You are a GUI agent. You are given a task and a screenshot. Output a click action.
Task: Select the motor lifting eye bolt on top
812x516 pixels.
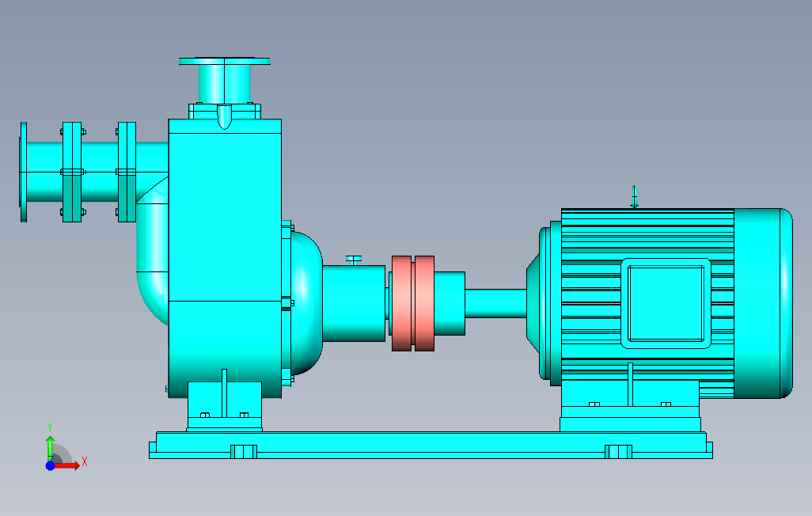coord(635,197)
